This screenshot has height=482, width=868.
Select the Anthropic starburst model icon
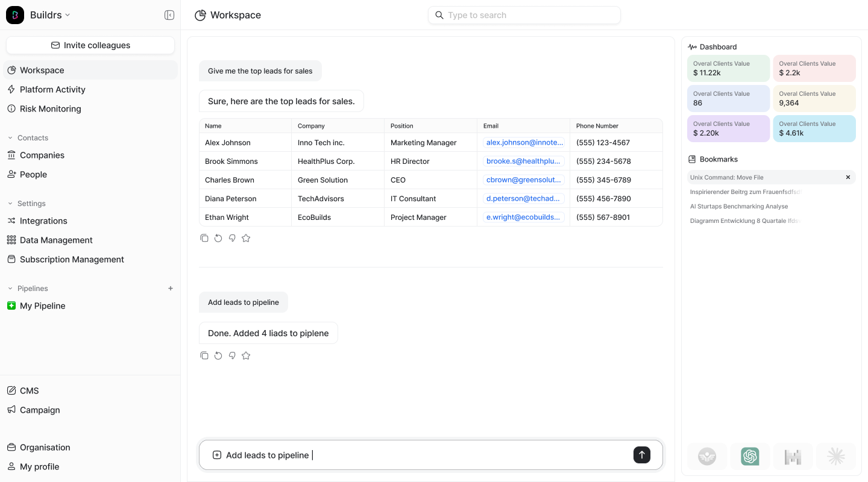(836, 456)
